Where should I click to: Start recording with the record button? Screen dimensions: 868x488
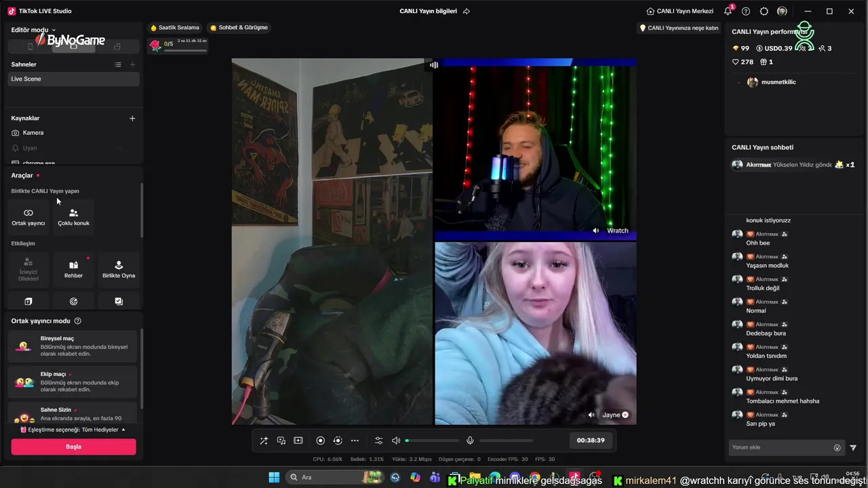[x=321, y=441]
